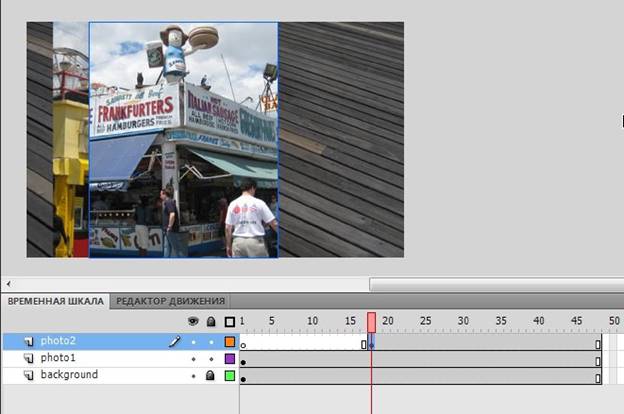Toggle visibility dot of photo1 layer
The image size is (624, 414).
[x=193, y=359]
